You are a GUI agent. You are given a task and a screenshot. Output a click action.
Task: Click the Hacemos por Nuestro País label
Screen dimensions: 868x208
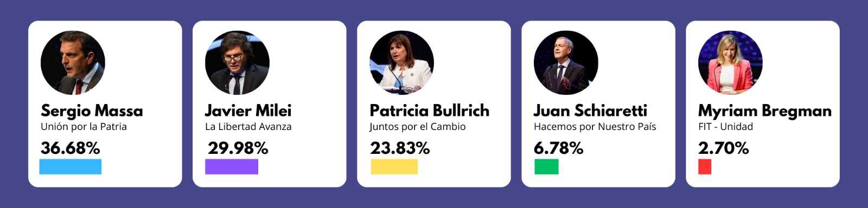click(x=595, y=127)
